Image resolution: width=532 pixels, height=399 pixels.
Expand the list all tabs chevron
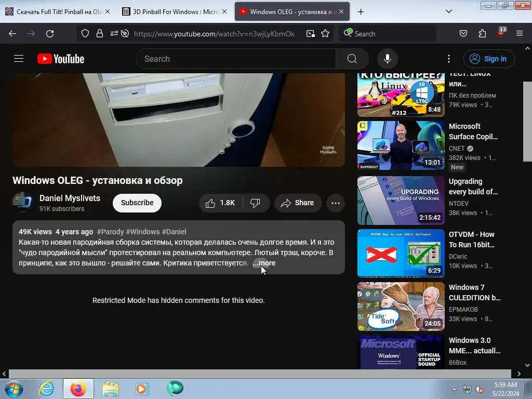click(448, 11)
